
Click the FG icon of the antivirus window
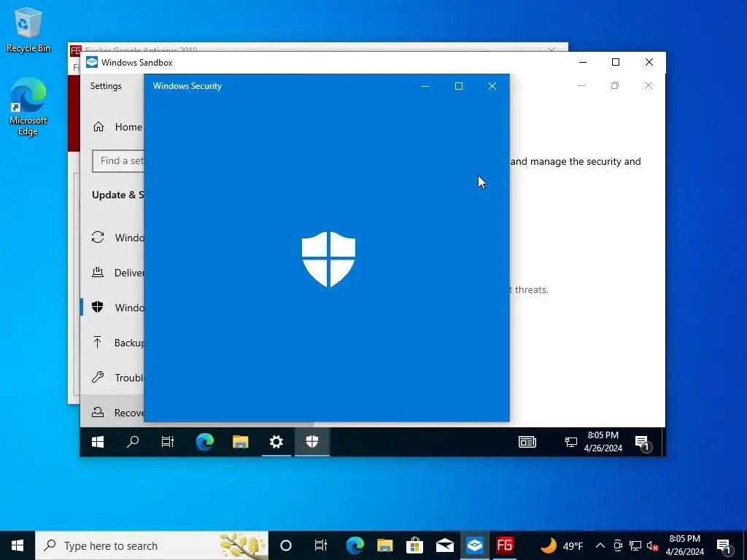[75, 50]
